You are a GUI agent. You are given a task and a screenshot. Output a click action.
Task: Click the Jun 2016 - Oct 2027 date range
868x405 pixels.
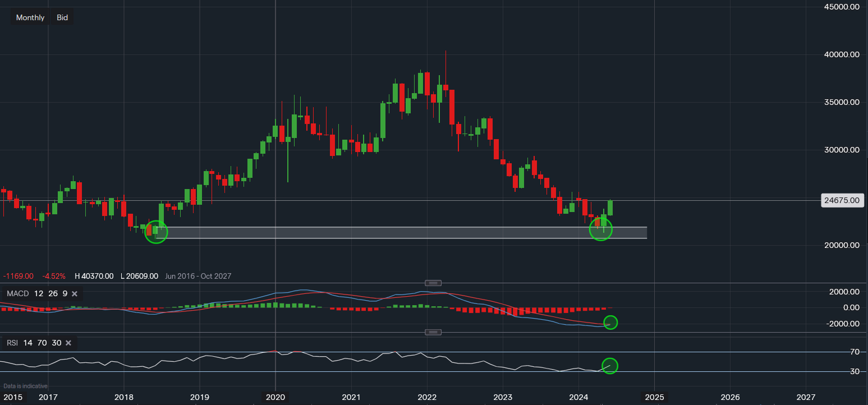[x=196, y=276]
